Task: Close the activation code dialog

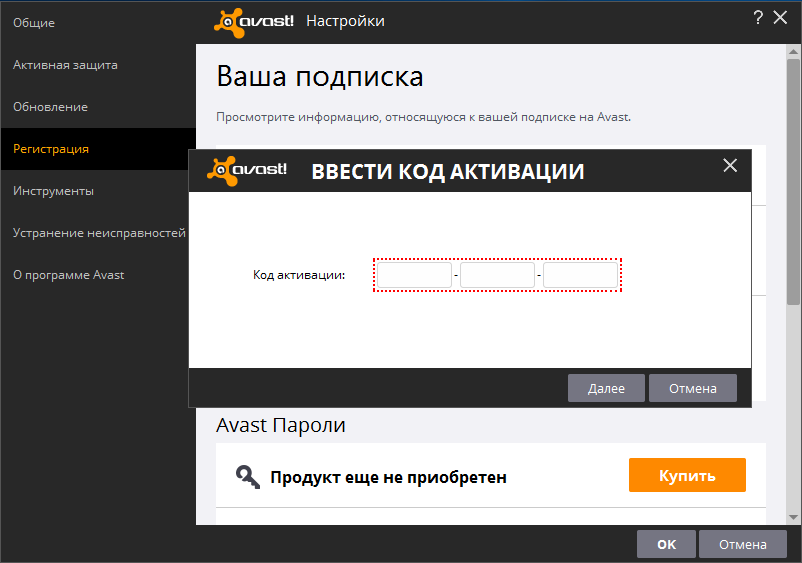Action: [x=730, y=165]
